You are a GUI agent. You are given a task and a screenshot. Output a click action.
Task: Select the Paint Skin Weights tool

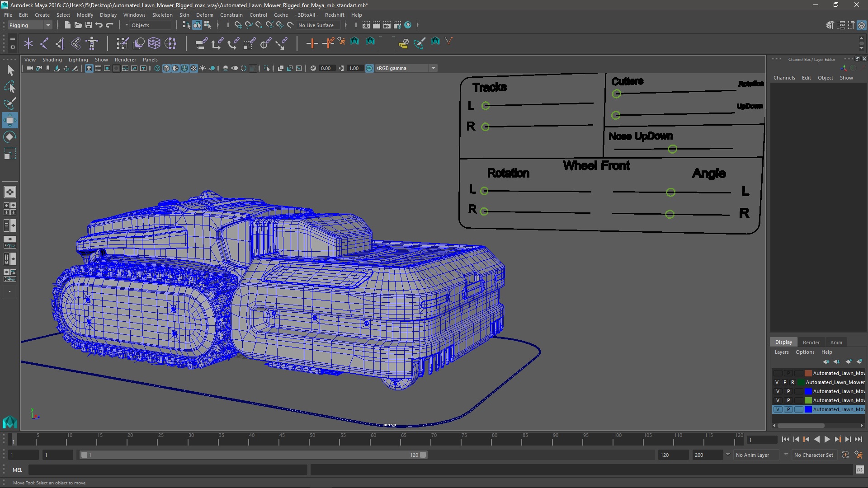click(x=123, y=43)
